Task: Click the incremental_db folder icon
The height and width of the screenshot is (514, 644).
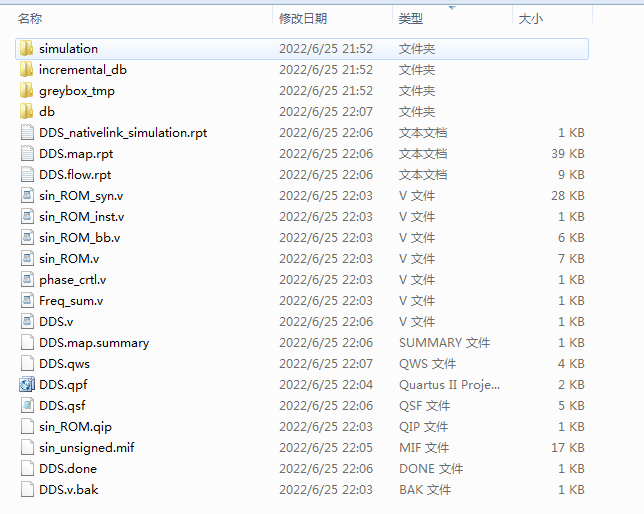Action: tap(27, 69)
